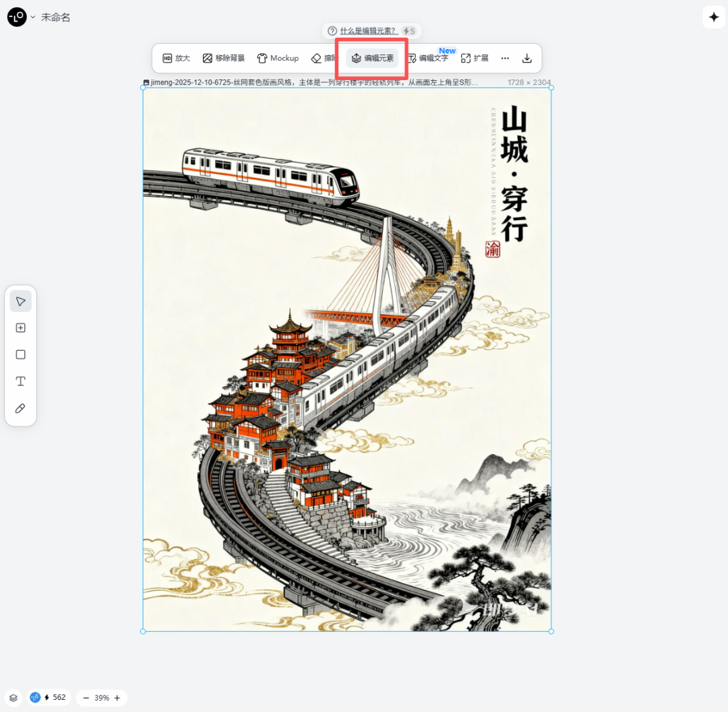Viewport: 728px width, 712px height.
Task: Click the add frame plus tool
Action: [20, 328]
